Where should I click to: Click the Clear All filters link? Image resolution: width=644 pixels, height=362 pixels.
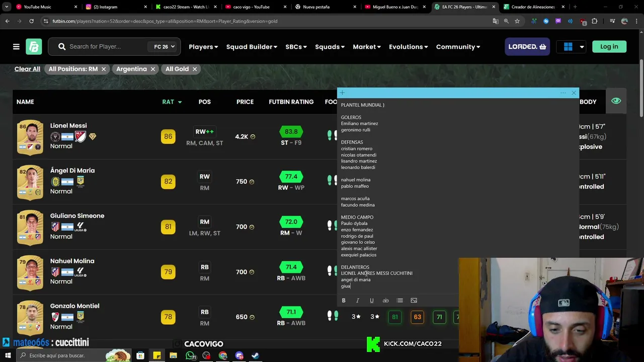click(27, 69)
